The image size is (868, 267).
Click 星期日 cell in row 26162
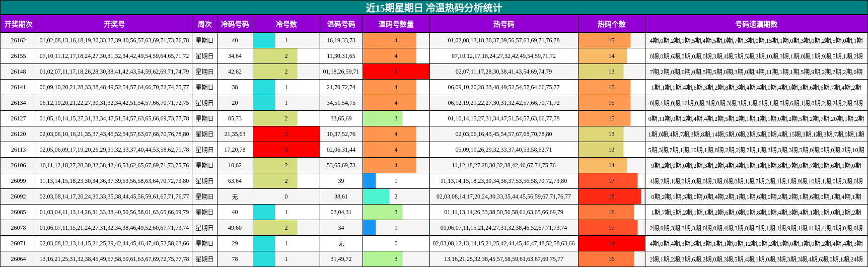[204, 40]
